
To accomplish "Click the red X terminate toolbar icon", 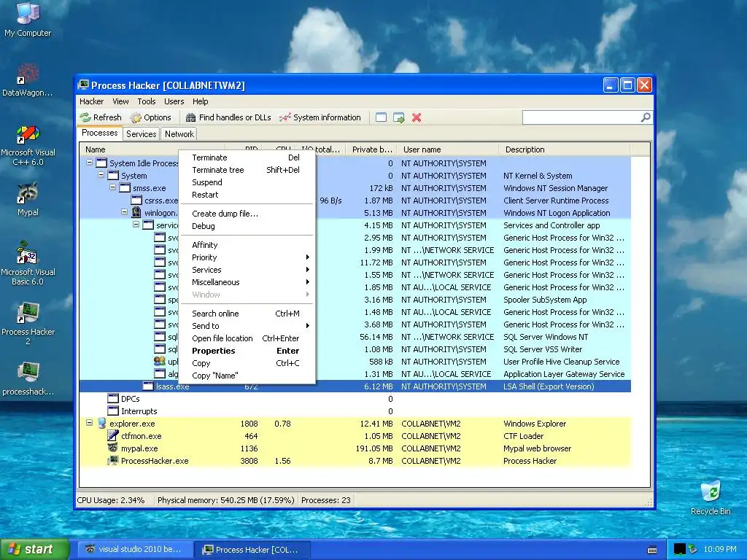I will click(417, 117).
